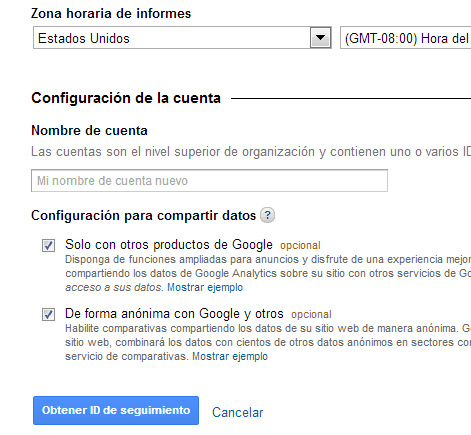This screenshot has height=435, width=471.
Task: Cancel account setup with Cancelar link
Action: pos(238,412)
